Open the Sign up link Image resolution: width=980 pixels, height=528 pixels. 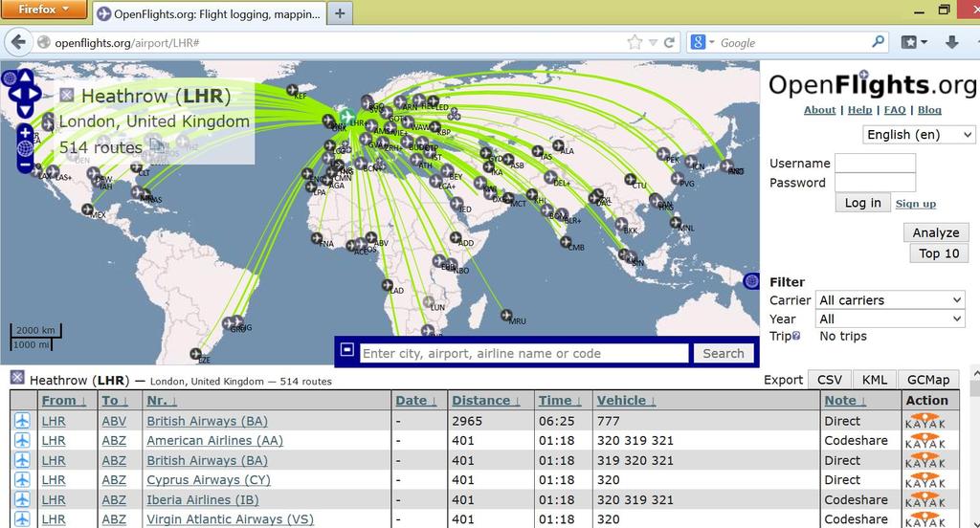point(916,203)
